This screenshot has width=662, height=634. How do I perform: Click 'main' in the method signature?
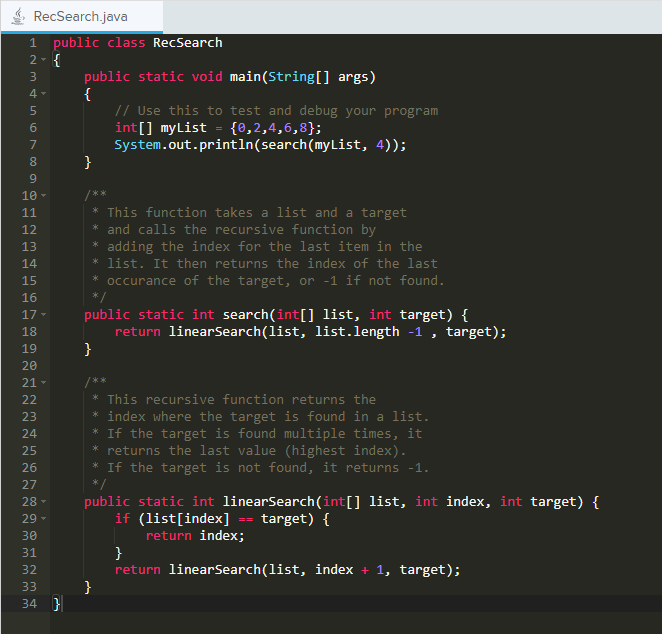tap(245, 77)
